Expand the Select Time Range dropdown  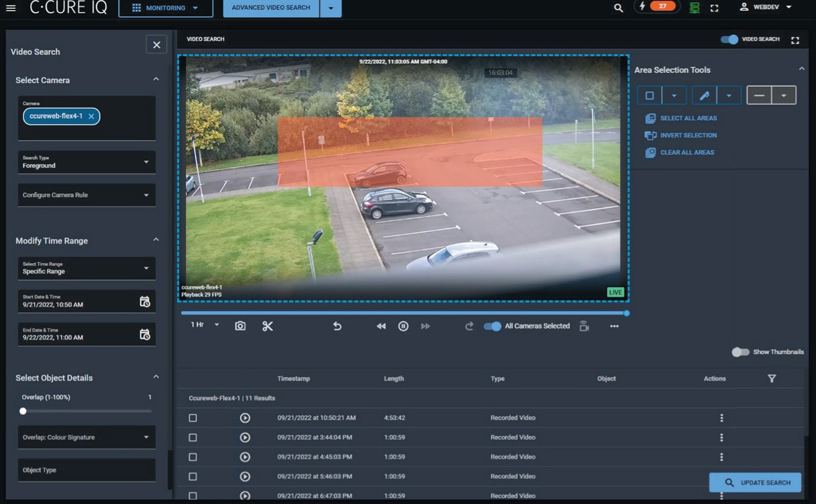[87, 268]
